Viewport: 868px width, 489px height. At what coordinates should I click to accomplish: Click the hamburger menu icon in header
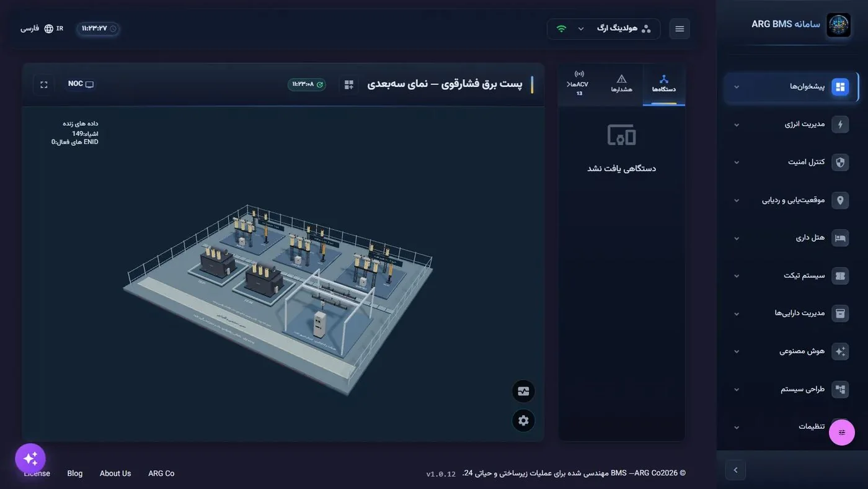680,29
